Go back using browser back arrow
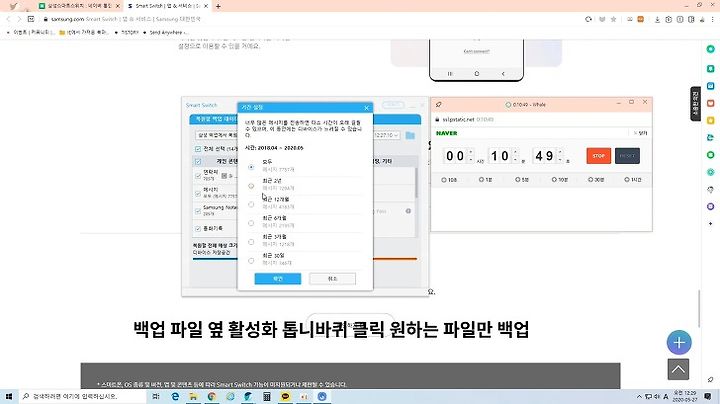 8,19
